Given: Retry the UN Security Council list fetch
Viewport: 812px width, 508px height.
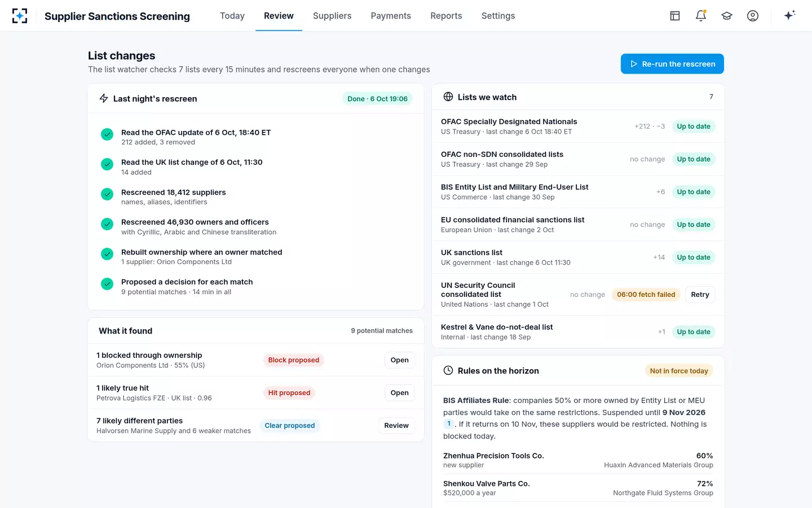Looking at the screenshot, I should pyautogui.click(x=700, y=295).
